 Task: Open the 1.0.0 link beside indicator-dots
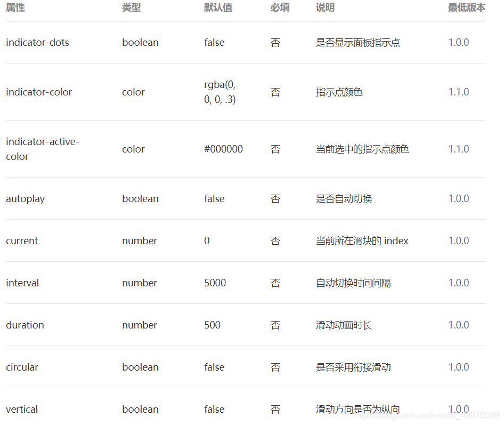[459, 43]
